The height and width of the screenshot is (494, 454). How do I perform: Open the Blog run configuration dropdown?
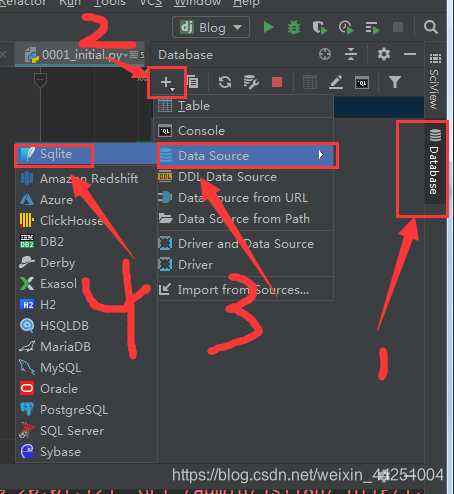(x=211, y=27)
